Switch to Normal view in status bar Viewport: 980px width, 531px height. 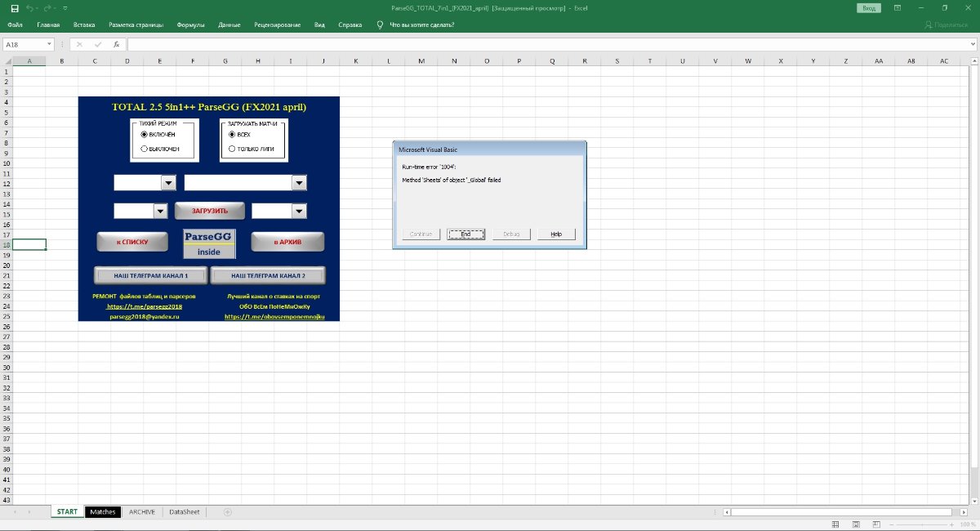(x=835, y=524)
